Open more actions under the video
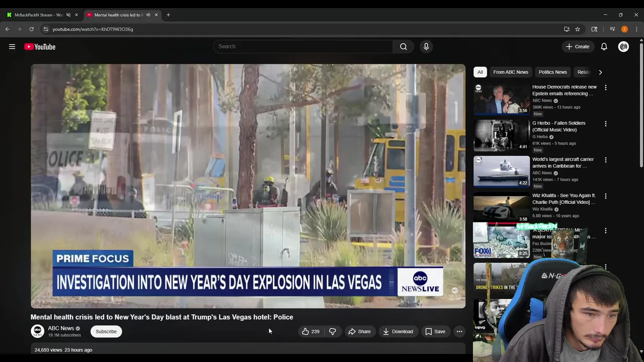The width and height of the screenshot is (644, 362). tap(459, 331)
